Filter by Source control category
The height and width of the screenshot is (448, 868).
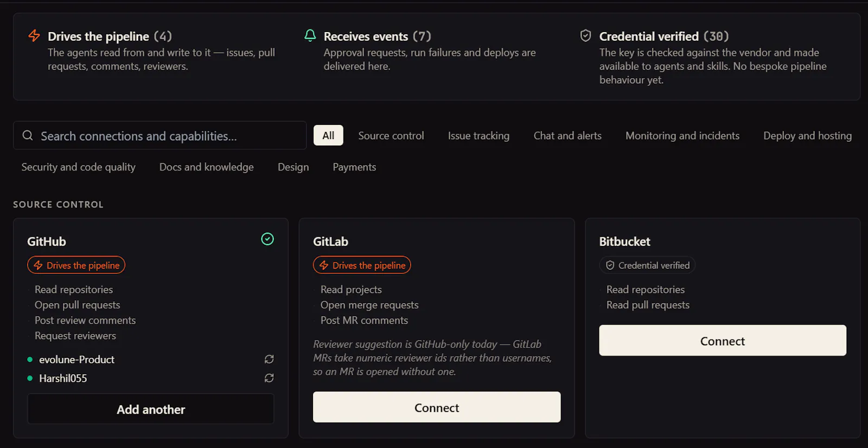point(391,135)
